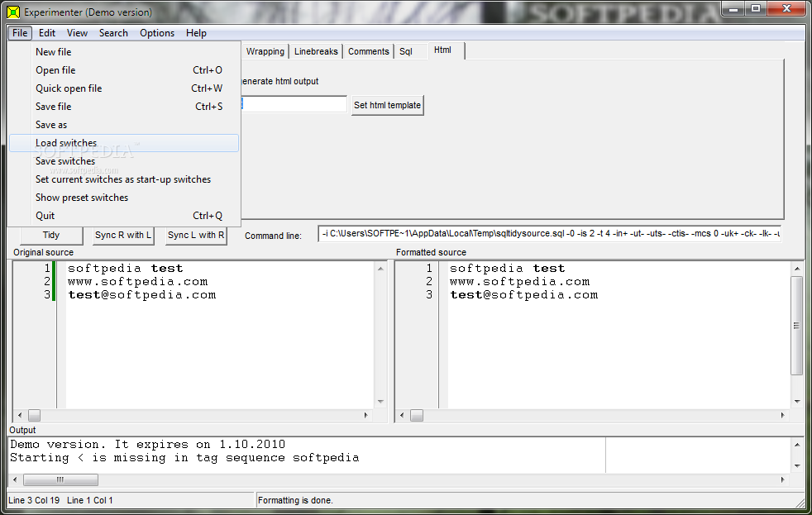Choose Show preset switches entry
Viewport: 812px width, 515px height.
[124, 198]
